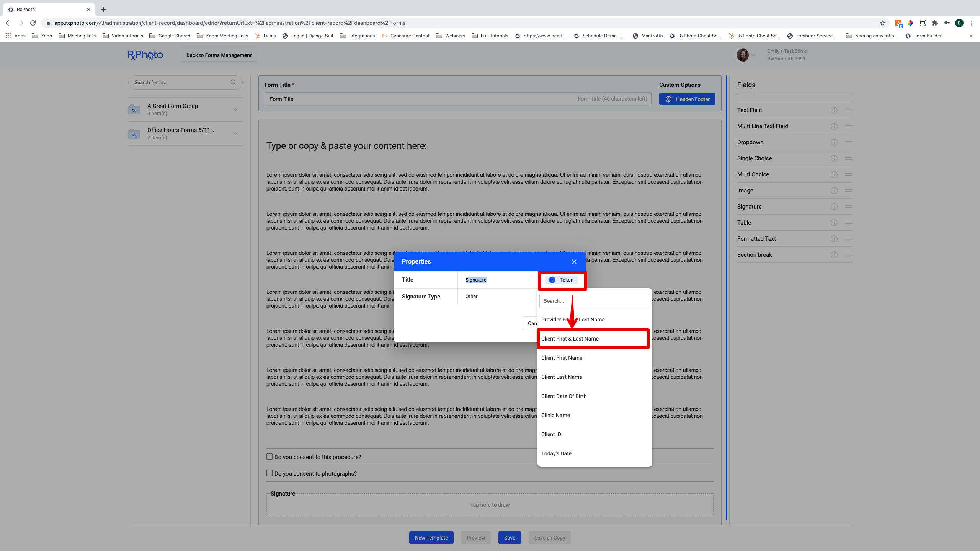
Task: Click the gear icon on Header/Footer button
Action: tap(668, 99)
